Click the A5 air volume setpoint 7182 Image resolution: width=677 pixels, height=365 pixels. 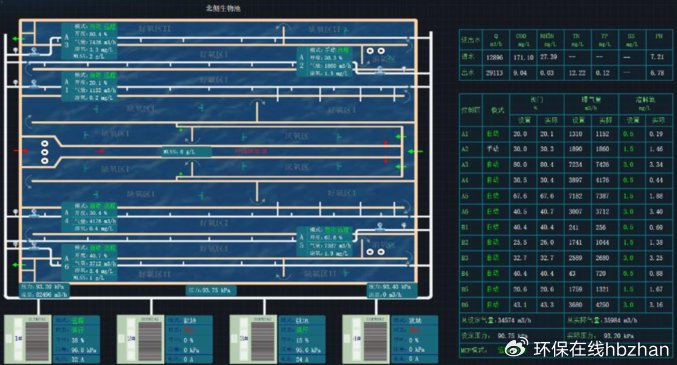point(575,196)
